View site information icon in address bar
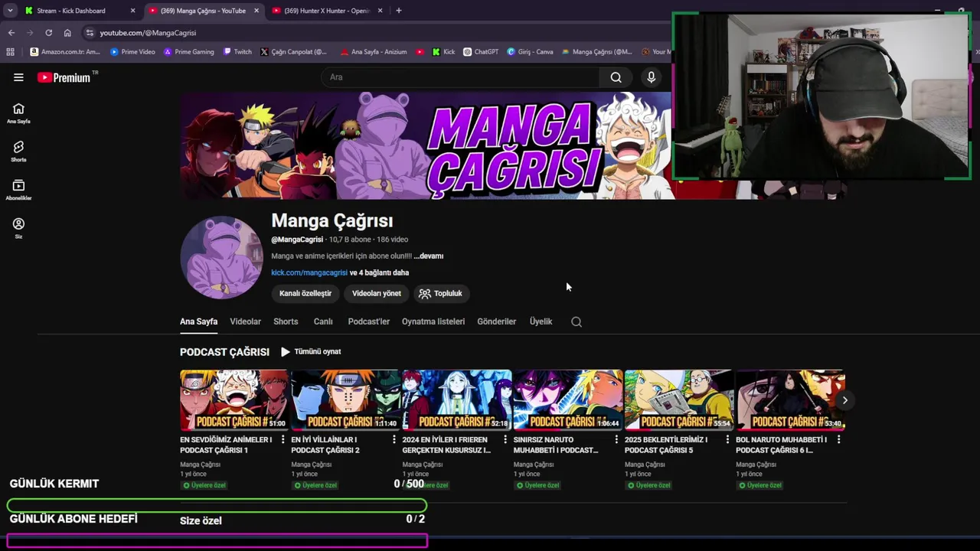This screenshot has height=551, width=980. coord(90,33)
